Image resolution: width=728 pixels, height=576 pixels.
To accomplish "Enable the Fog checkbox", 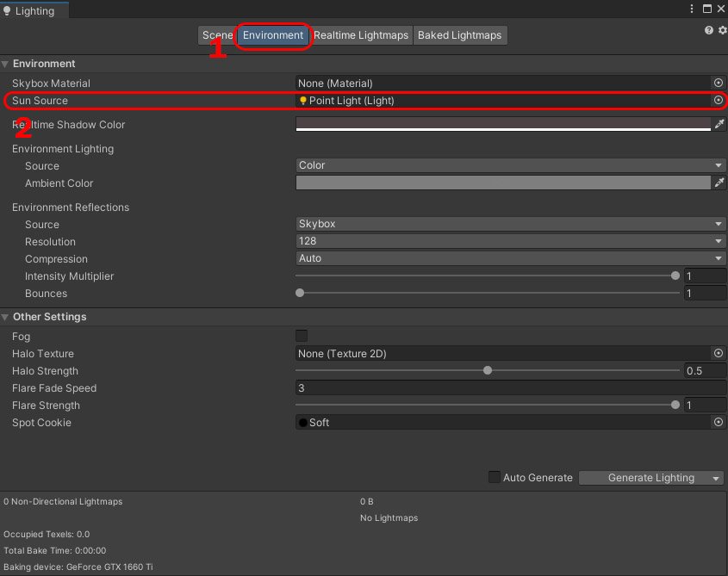I will click(299, 336).
